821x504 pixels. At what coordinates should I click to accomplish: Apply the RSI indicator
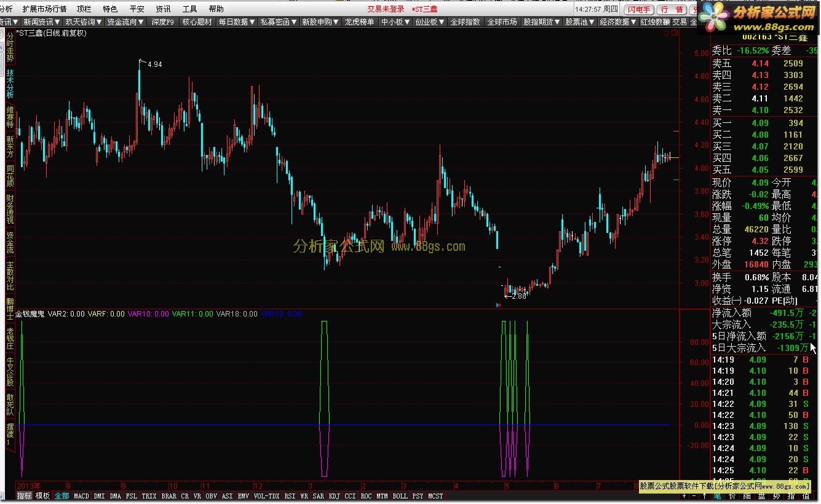click(x=290, y=496)
